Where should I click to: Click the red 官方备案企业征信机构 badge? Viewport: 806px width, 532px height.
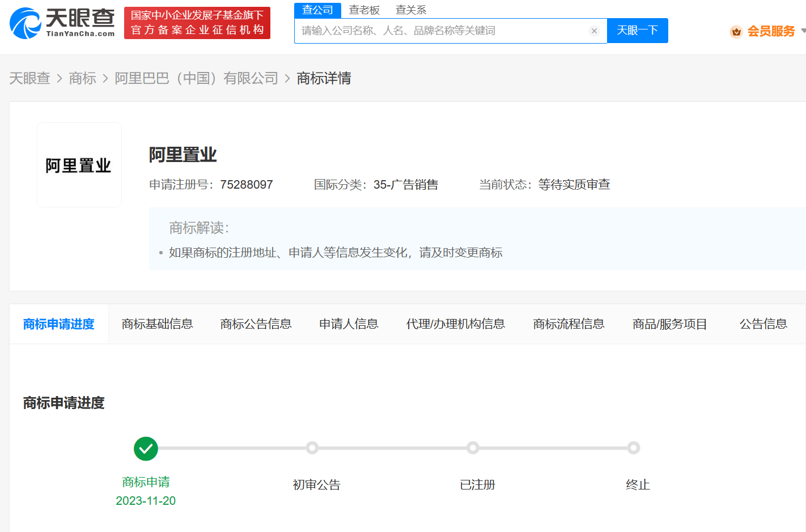pyautogui.click(x=197, y=23)
